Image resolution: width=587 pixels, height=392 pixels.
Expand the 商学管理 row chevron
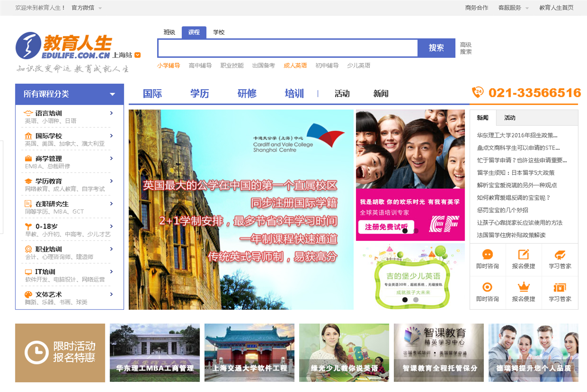coord(111,158)
